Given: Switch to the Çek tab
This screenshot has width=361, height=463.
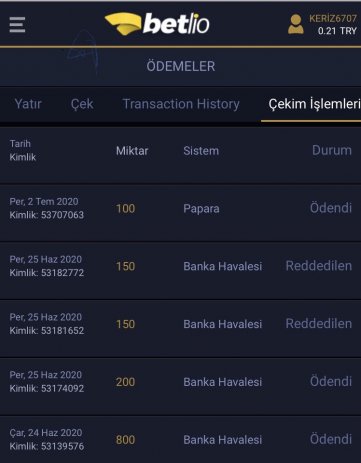Looking at the screenshot, I should click(x=82, y=104).
